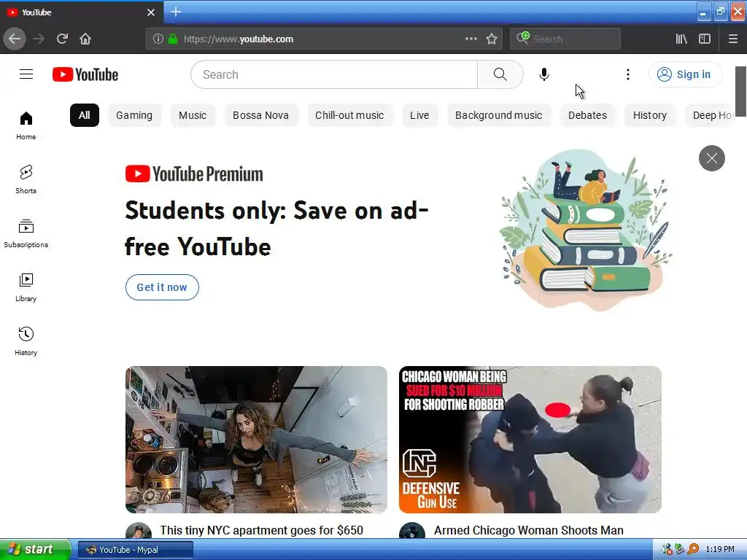747x560 pixels.
Task: Open Library in the sidebar
Action: (x=26, y=287)
